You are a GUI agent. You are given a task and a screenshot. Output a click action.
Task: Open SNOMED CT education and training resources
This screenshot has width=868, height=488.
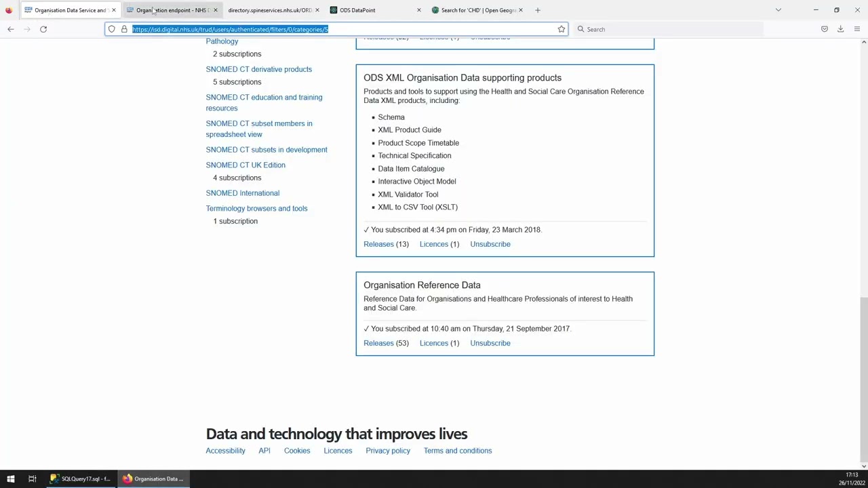264,102
